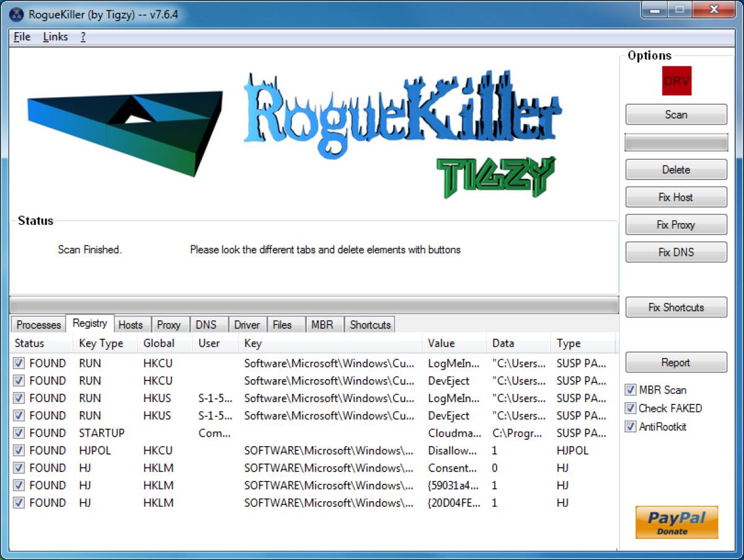Screen dimensions: 744x560
Task: Open the File menu
Action: point(21,37)
